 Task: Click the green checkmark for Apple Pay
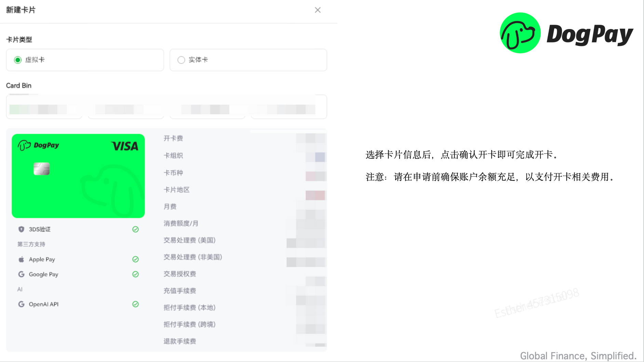(x=135, y=259)
